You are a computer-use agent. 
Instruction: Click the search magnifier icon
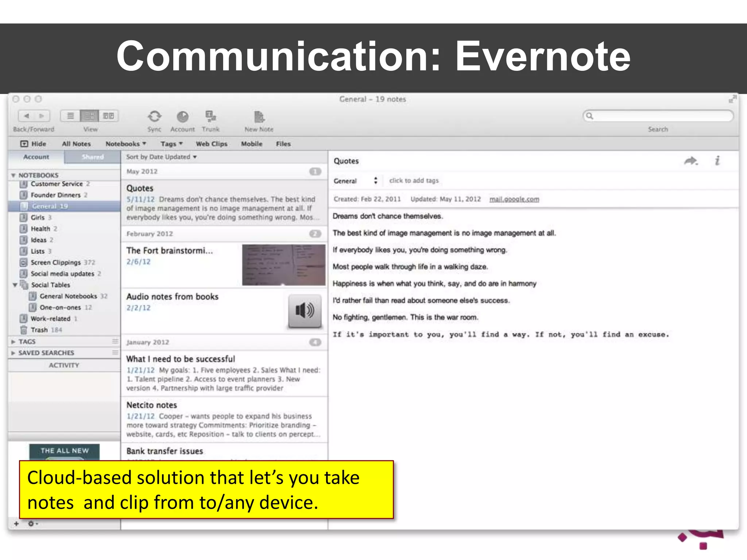(x=589, y=116)
